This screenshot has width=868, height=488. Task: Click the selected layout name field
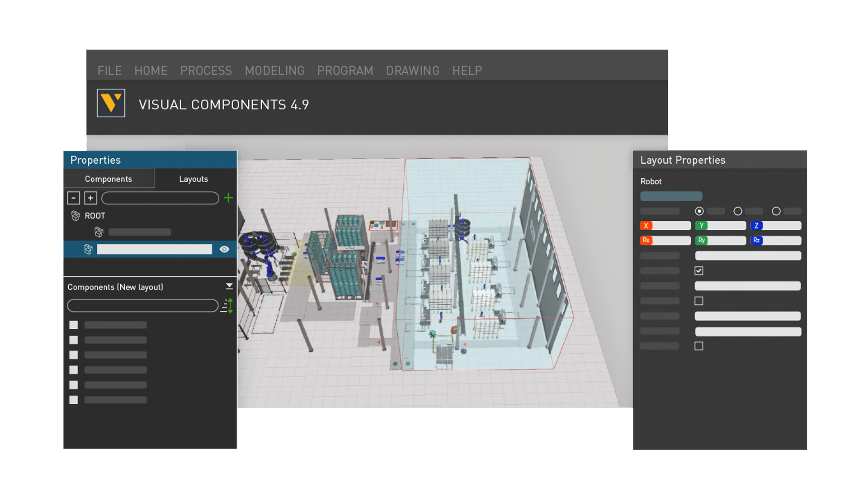tap(154, 249)
